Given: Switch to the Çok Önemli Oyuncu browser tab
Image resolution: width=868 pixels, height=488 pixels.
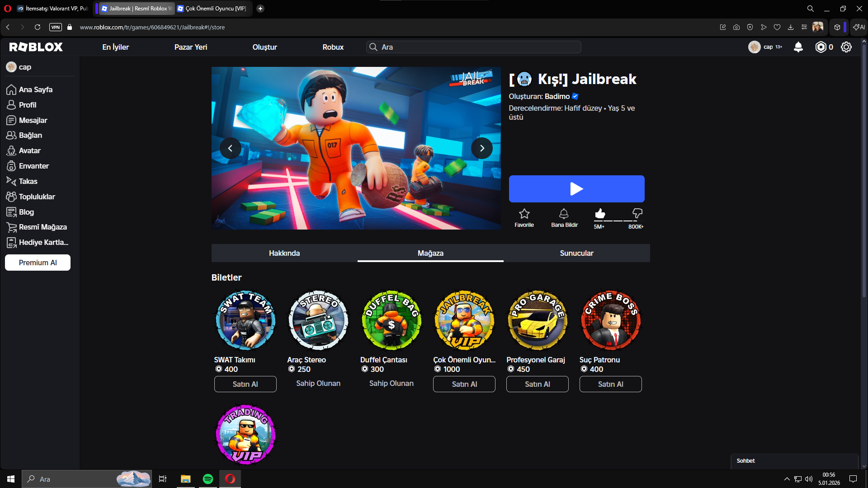Looking at the screenshot, I should [212, 9].
